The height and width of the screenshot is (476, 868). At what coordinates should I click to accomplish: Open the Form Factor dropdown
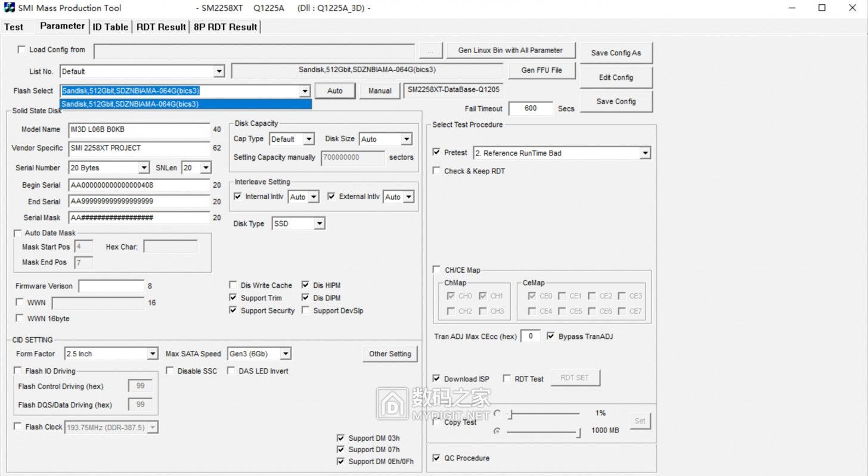(x=153, y=354)
